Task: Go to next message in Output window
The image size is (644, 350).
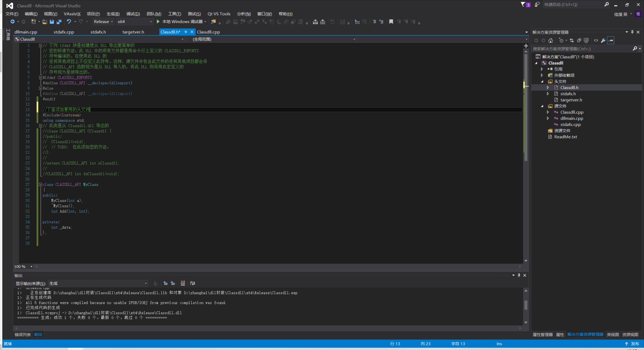Action: click(173, 283)
